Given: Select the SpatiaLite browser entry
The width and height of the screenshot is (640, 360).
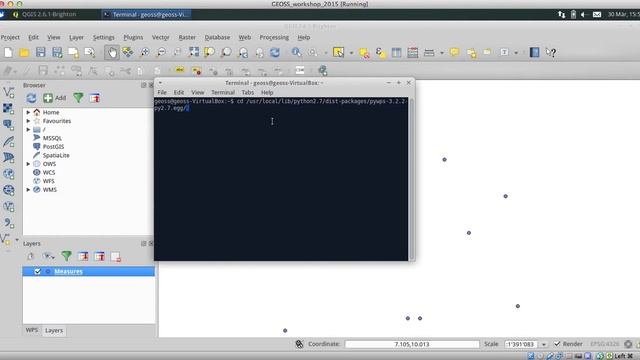Looking at the screenshot, I should pos(56,156).
